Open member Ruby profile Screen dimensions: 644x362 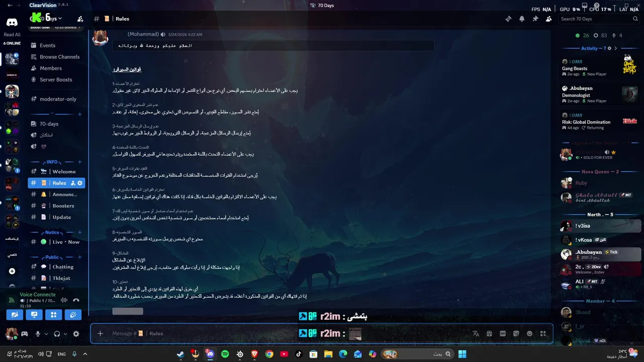pyautogui.click(x=599, y=183)
